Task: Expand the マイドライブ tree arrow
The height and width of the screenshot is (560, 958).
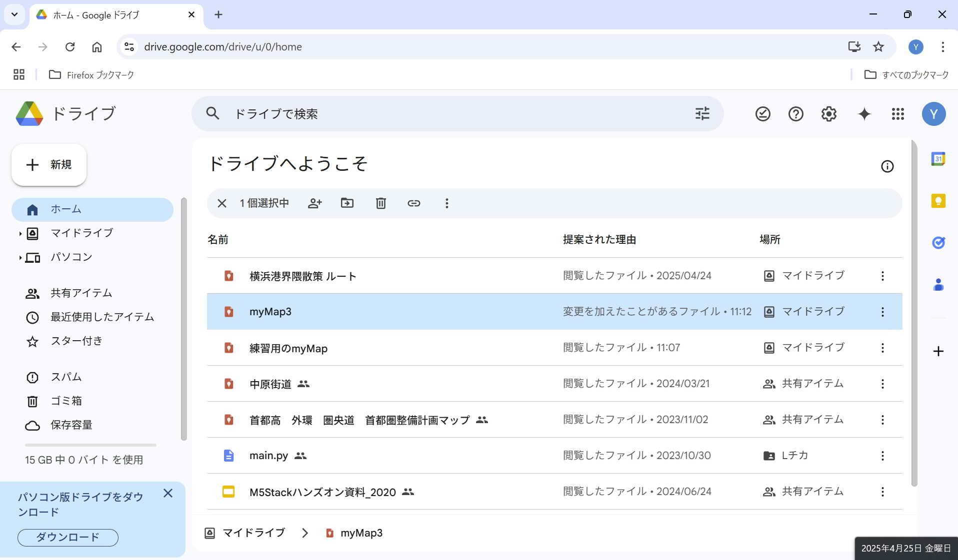Action: pyautogui.click(x=20, y=233)
